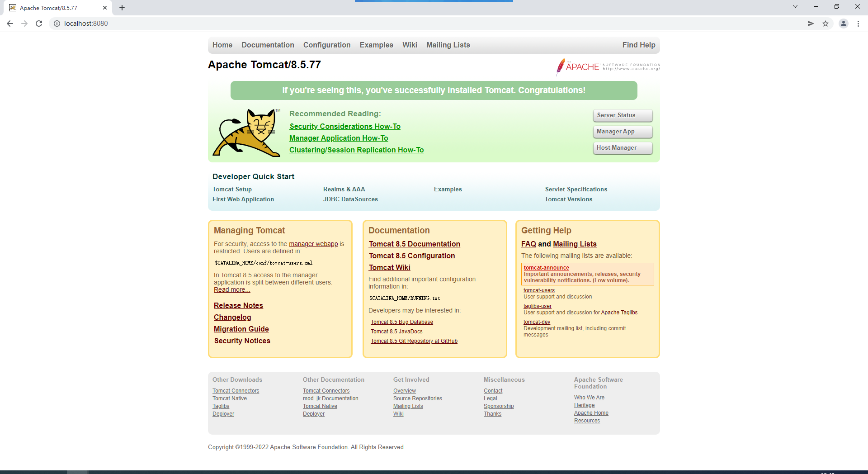868x474 pixels.
Task: Open the FAQ link in Getting Help
Action: click(x=528, y=244)
